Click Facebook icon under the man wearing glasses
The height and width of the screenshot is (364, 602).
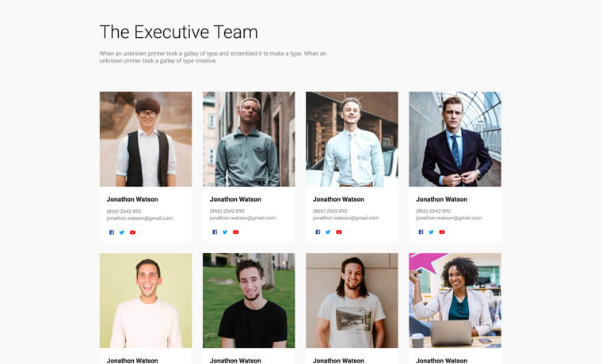pos(112,232)
